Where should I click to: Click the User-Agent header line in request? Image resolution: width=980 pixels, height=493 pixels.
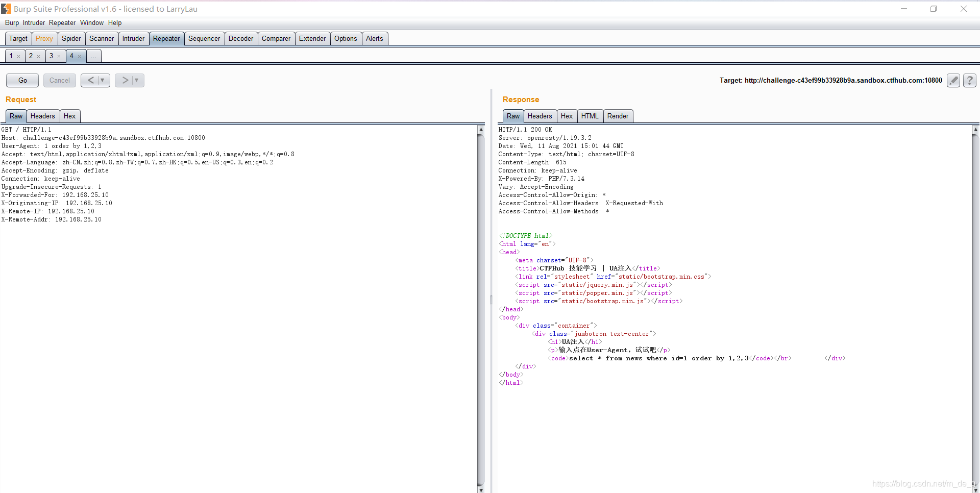click(52, 146)
